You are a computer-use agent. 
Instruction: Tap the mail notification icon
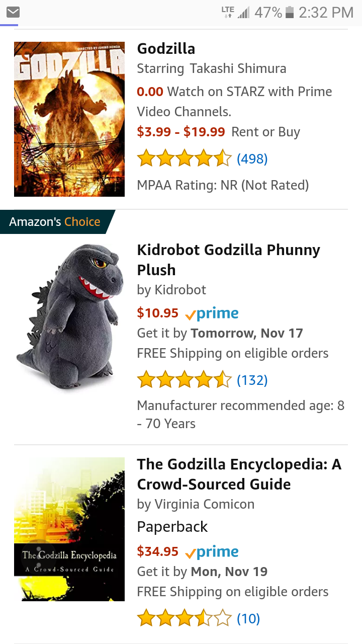coord(13,12)
